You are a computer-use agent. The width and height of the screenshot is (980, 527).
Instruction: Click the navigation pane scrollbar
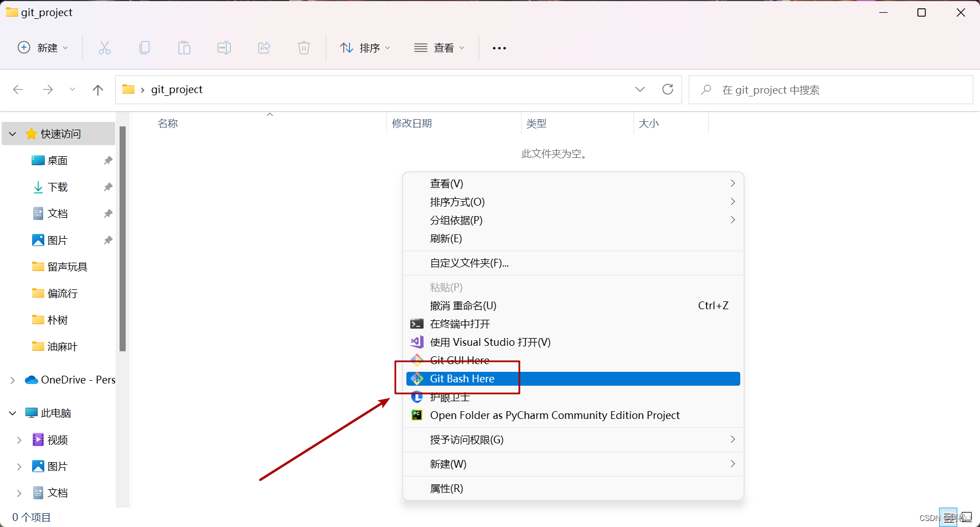(x=123, y=239)
